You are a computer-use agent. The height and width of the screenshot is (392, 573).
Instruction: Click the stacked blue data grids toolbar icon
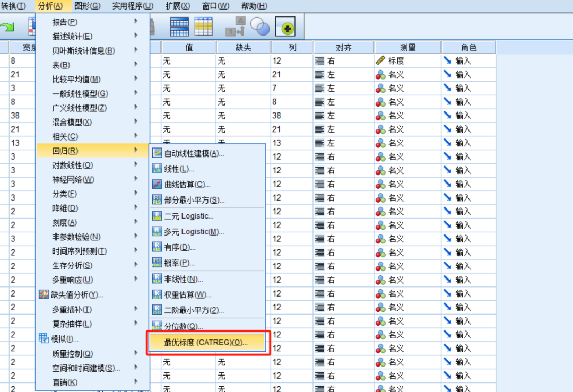click(x=179, y=27)
